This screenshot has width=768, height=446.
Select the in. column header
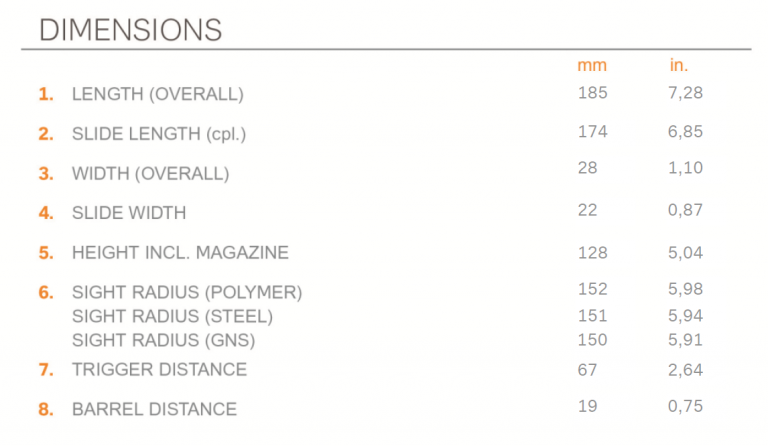click(x=679, y=65)
